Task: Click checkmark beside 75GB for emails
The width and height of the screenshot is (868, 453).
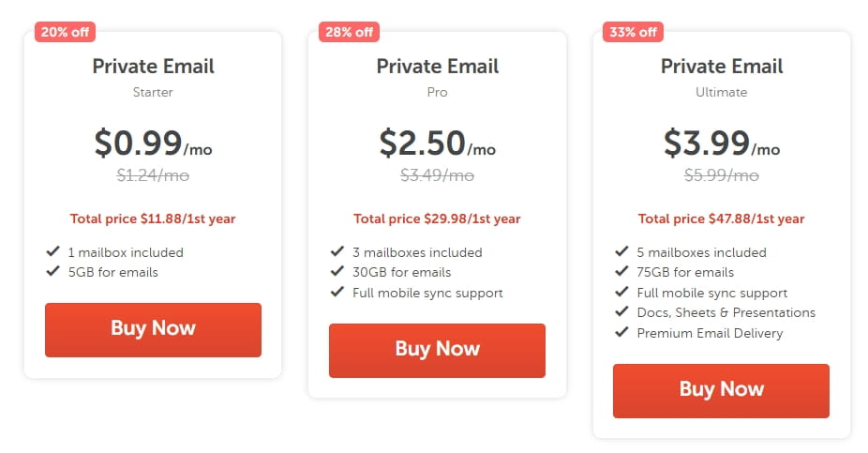Action: [x=621, y=273]
